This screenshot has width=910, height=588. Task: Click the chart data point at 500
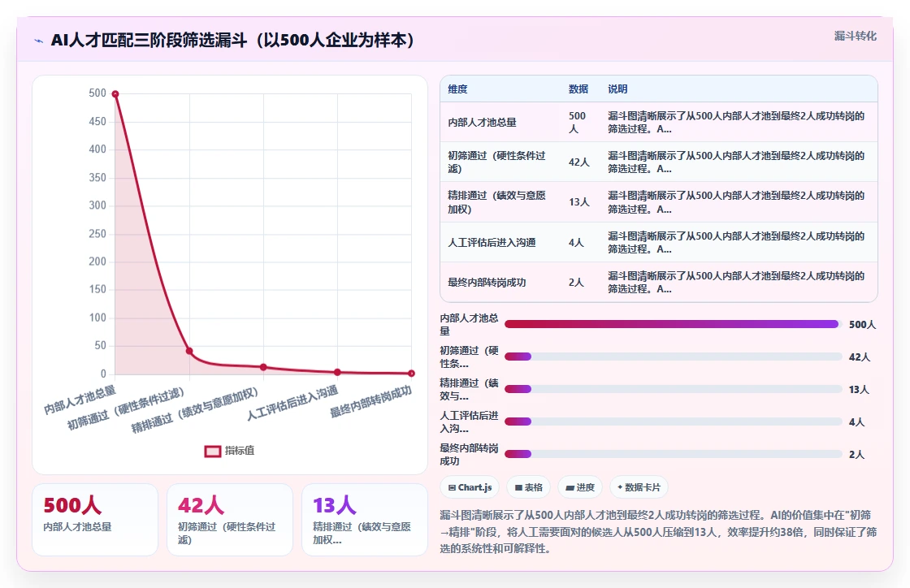(115, 94)
